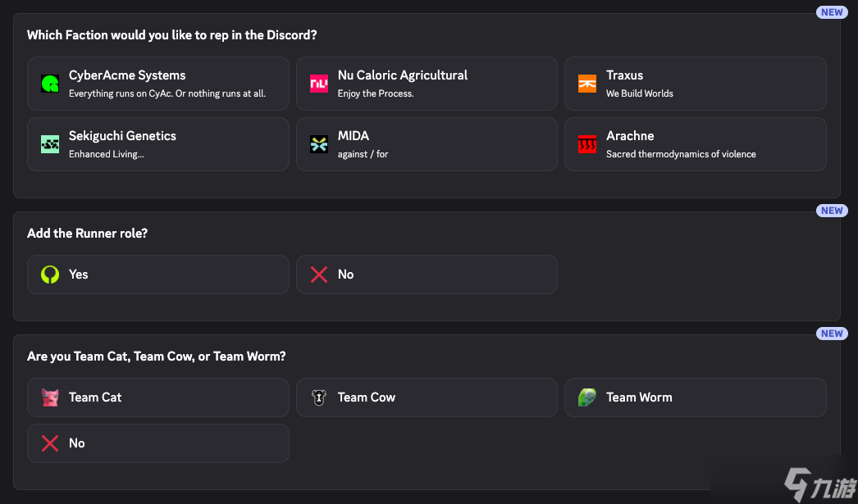Click the pink Team Cat icon
This screenshot has height=504, width=858.
(x=50, y=397)
